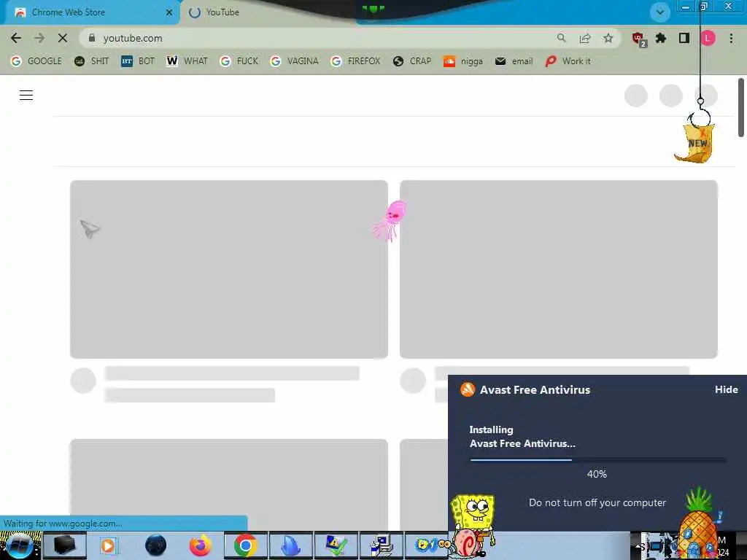Click the Gary snail on the taskbar

(x=467, y=542)
